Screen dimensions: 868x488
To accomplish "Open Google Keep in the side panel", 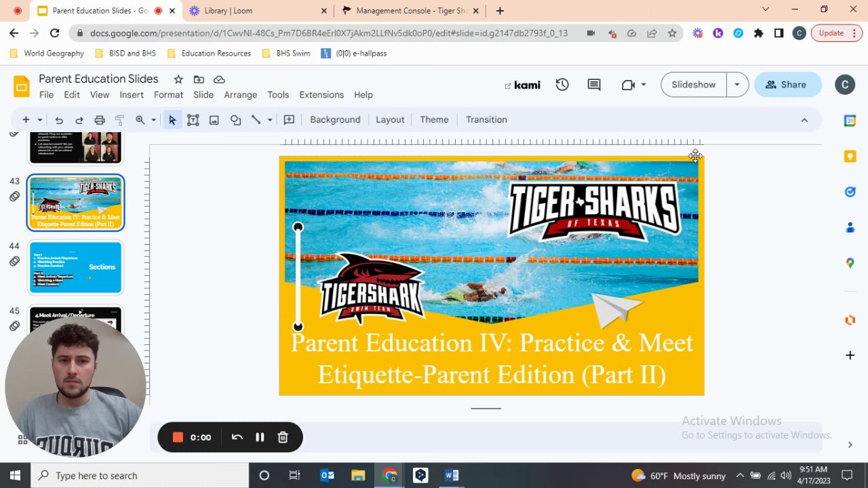I will (x=850, y=157).
